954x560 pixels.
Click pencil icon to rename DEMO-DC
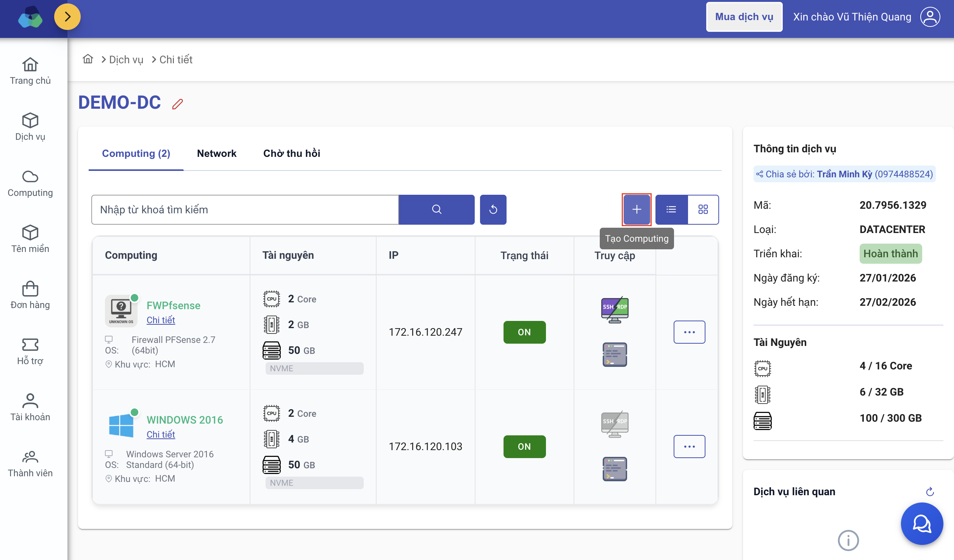click(177, 104)
